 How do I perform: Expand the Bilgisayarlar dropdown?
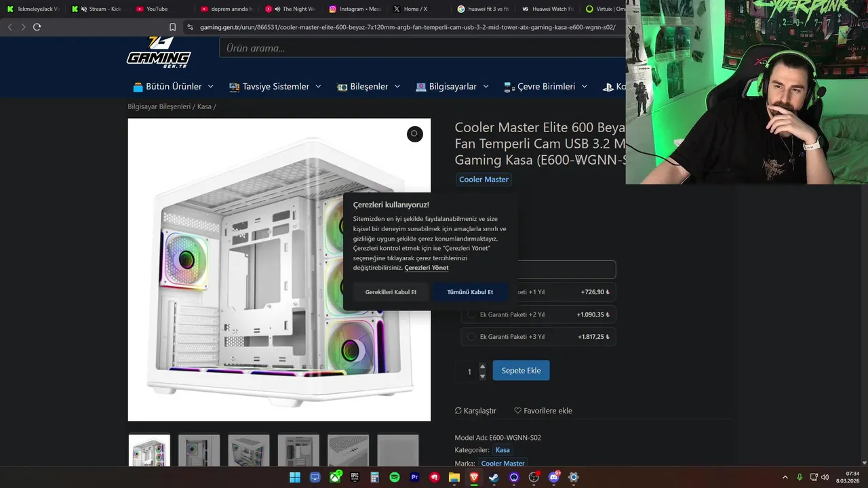(452, 87)
